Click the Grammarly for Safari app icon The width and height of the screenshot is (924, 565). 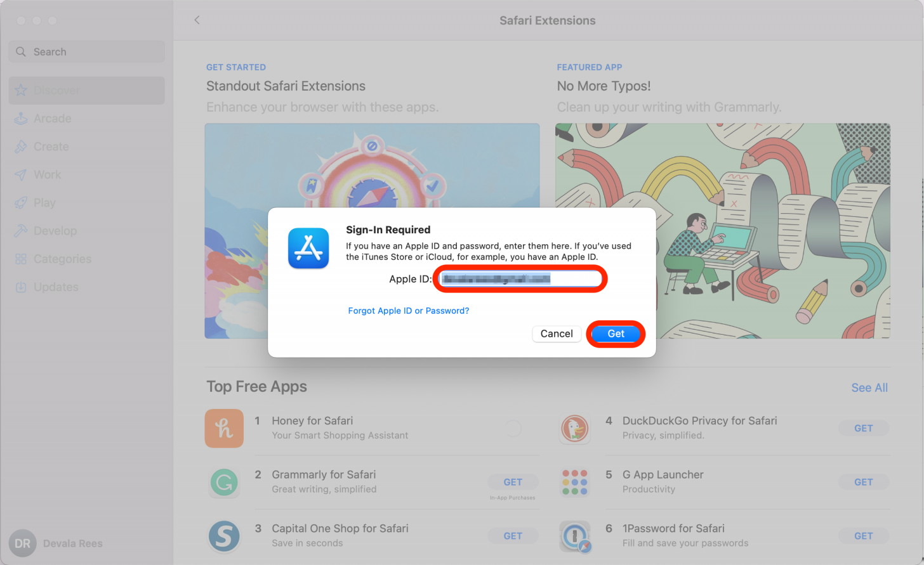pos(224,483)
